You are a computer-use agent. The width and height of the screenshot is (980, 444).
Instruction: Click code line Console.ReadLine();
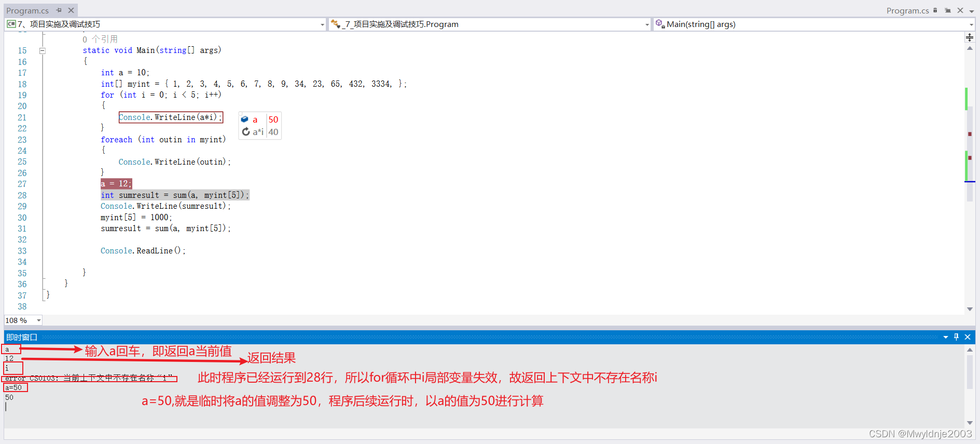[143, 251]
